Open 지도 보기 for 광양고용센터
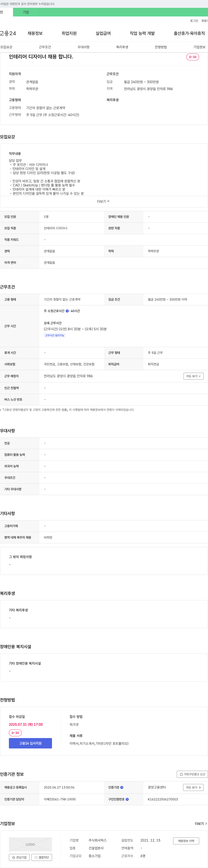Viewport: 208px width, 868px height. click(193, 787)
